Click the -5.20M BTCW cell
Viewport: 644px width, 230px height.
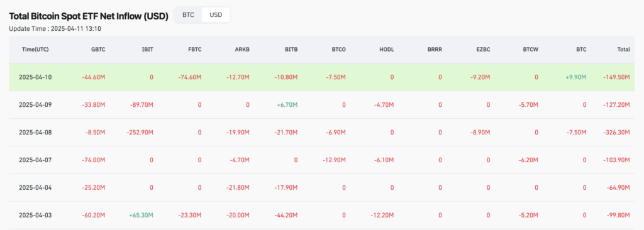pos(528,215)
